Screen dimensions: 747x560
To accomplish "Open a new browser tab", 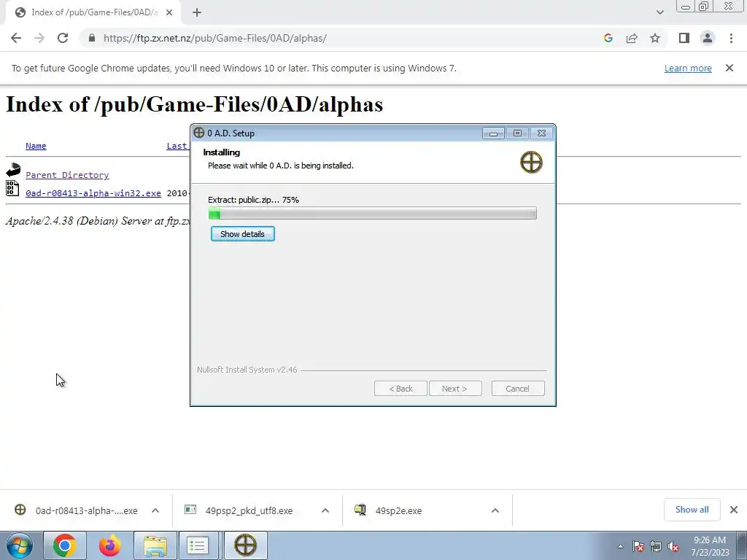I will pyautogui.click(x=197, y=13).
